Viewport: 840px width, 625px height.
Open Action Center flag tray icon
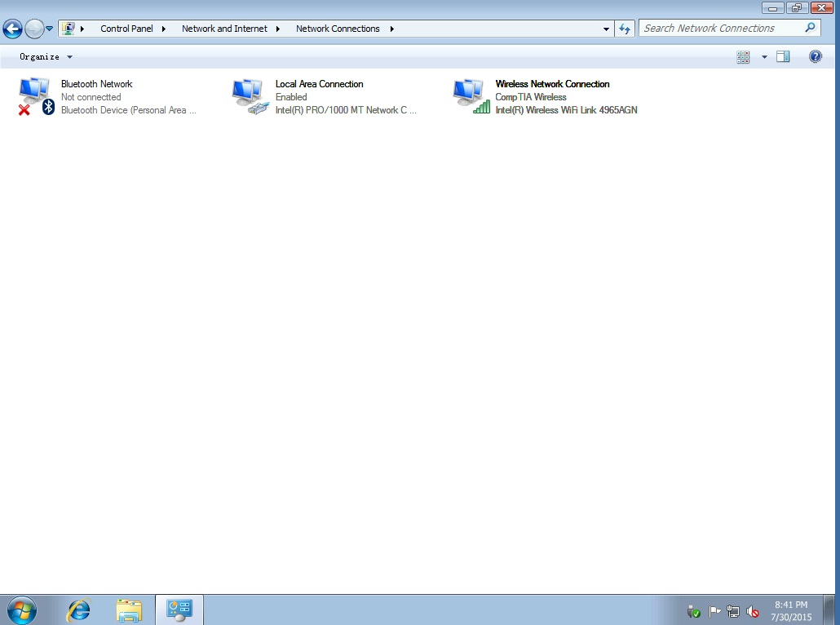point(714,611)
